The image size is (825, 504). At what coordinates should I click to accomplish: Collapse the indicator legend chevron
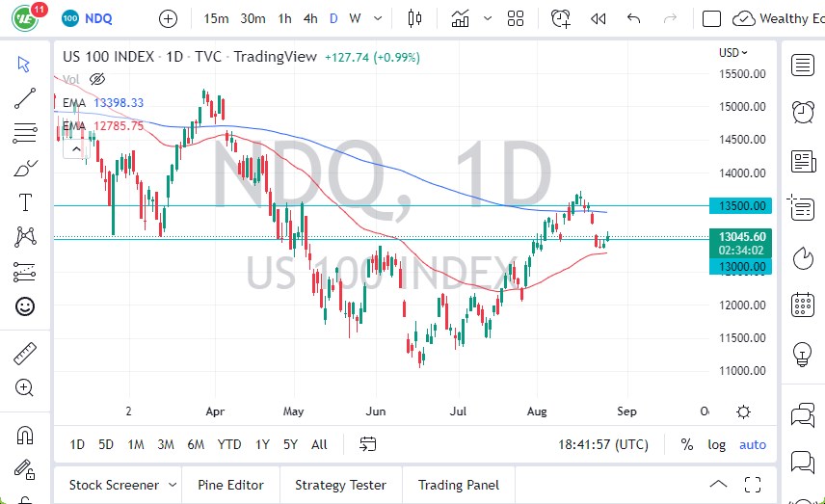coord(73,149)
